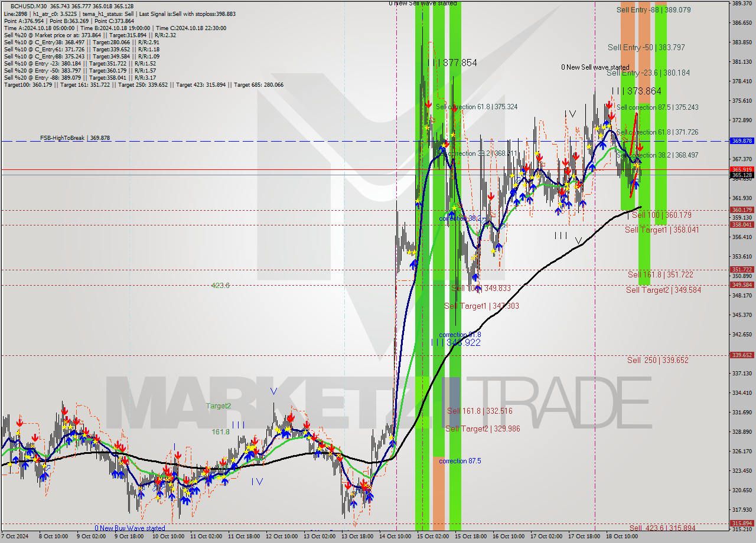Select the Sell 161.8 | 332.516 label
756x543 pixels.
click(480, 411)
